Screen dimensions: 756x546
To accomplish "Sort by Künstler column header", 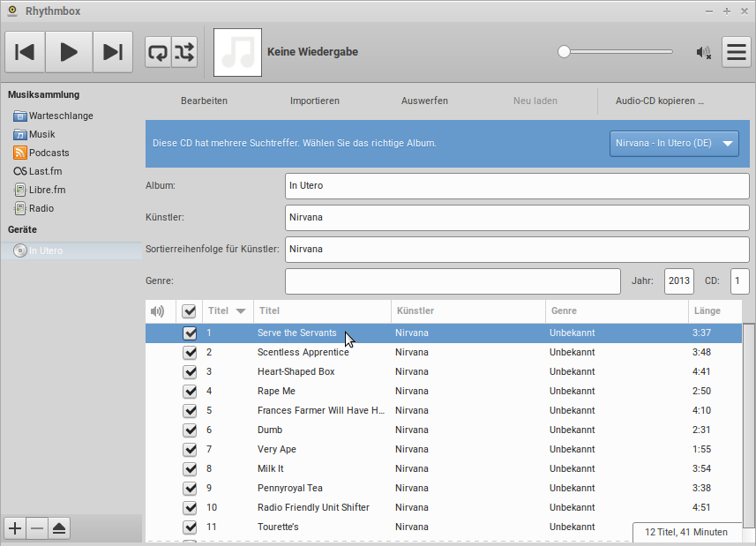I will pyautogui.click(x=468, y=310).
